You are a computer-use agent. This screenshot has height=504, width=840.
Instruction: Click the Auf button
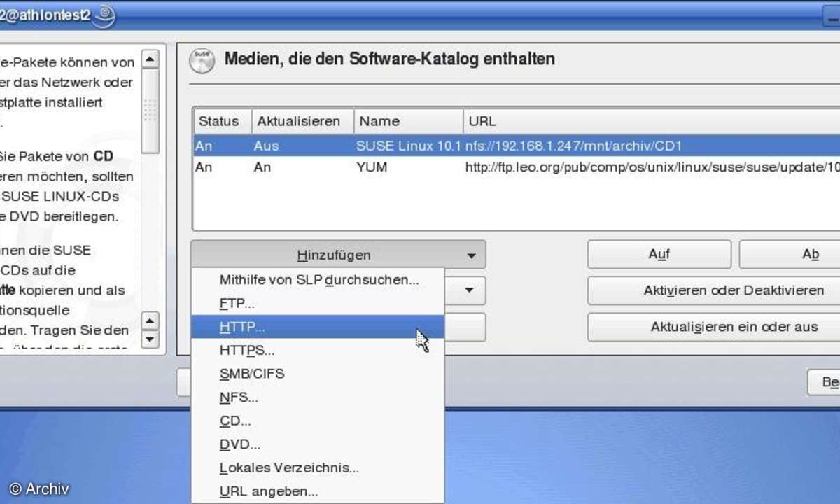tap(659, 255)
